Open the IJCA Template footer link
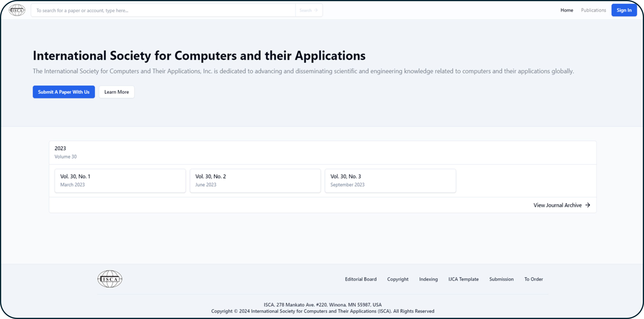The image size is (644, 319). [463, 279]
